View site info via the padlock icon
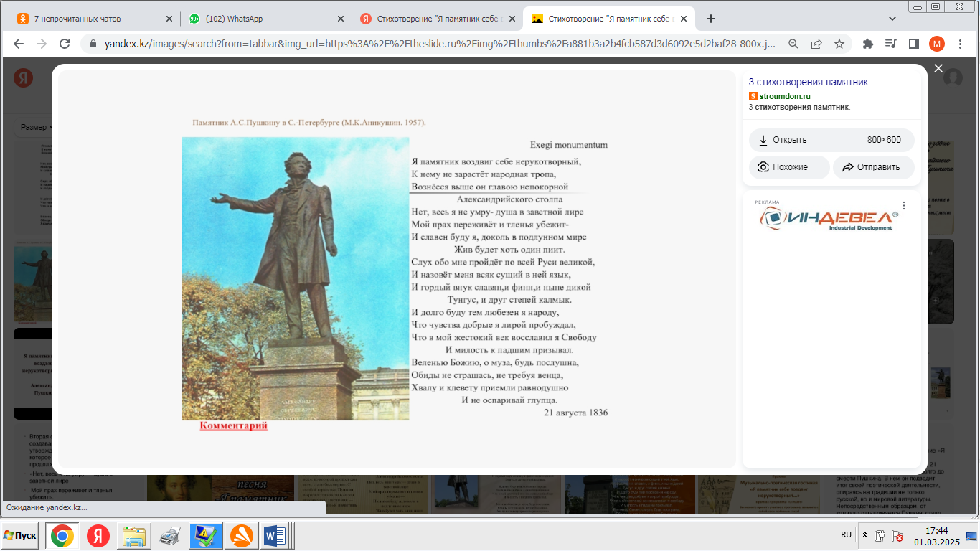Image resolution: width=980 pixels, height=551 pixels. (x=93, y=44)
